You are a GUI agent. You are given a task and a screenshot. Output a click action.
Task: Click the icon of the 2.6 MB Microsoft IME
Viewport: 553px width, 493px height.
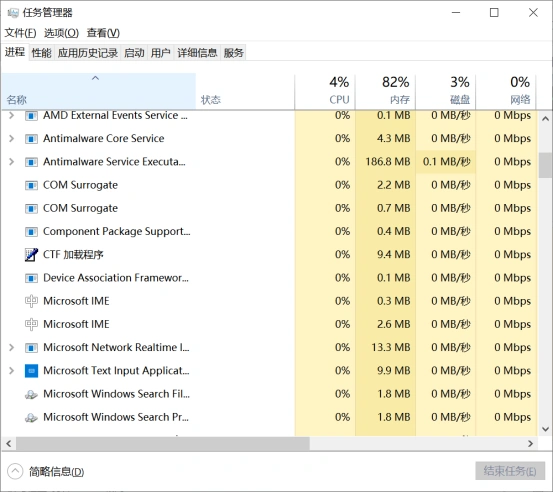point(31,324)
